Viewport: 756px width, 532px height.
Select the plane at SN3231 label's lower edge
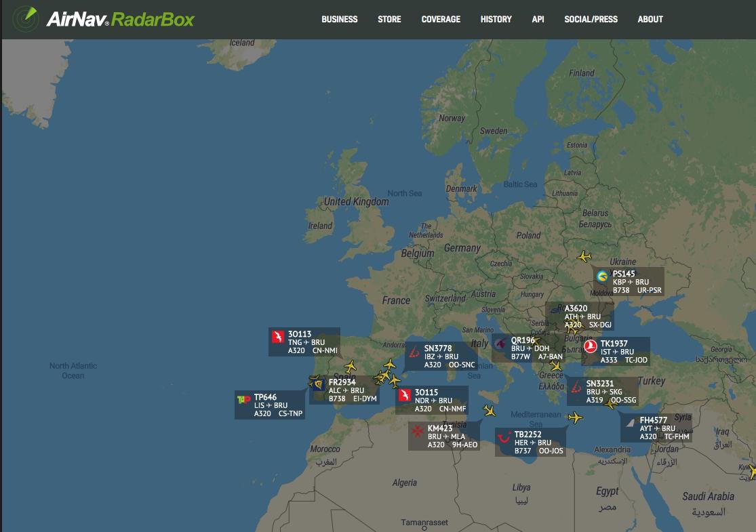pyautogui.click(x=611, y=403)
